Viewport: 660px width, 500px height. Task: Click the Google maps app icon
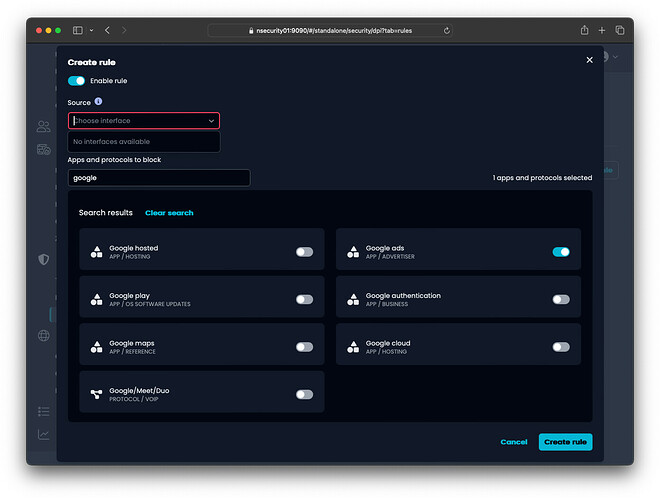pyautogui.click(x=96, y=347)
